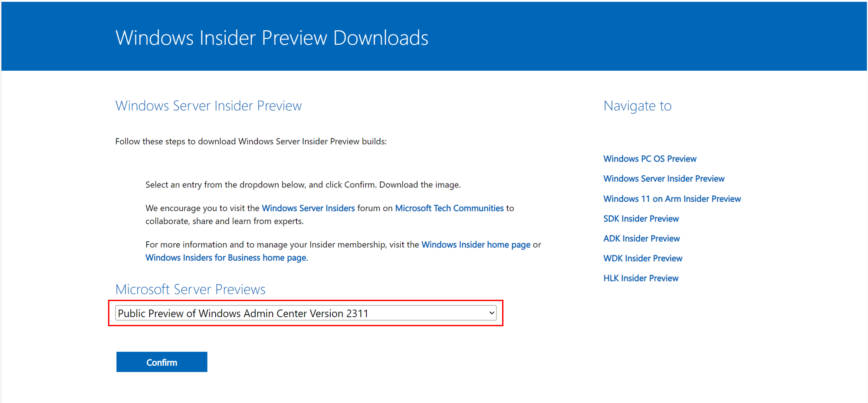Navigate to Windows PC OS Preview
Viewport: 868px width, 403px height.
(650, 159)
